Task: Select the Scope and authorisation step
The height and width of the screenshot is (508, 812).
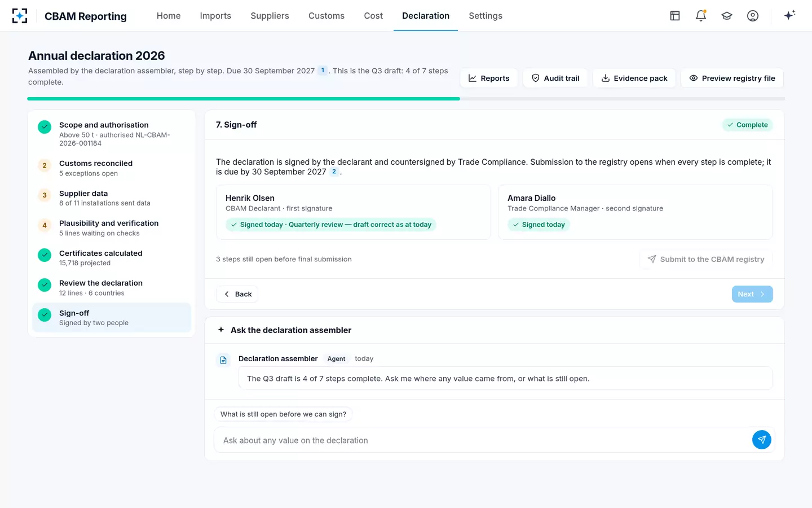Action: coord(112,134)
